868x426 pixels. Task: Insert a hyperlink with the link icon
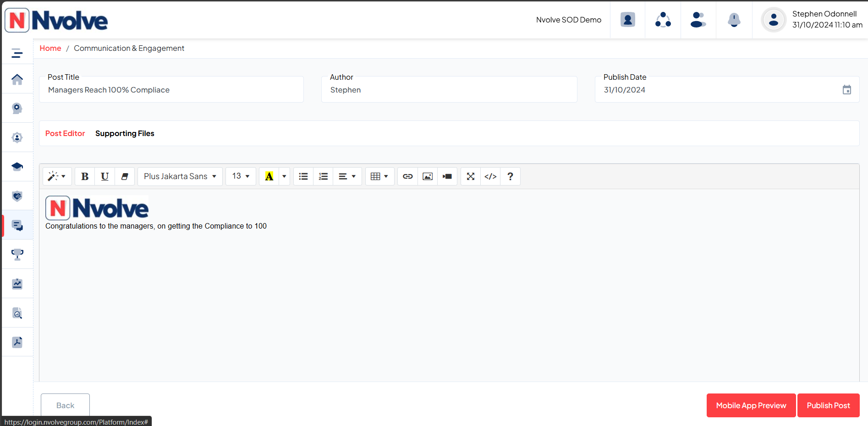pyautogui.click(x=408, y=176)
